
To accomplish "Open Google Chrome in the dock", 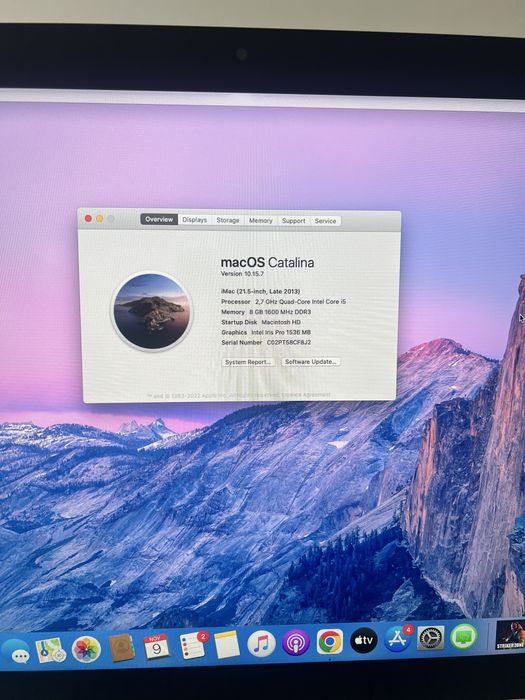I will 330,642.
